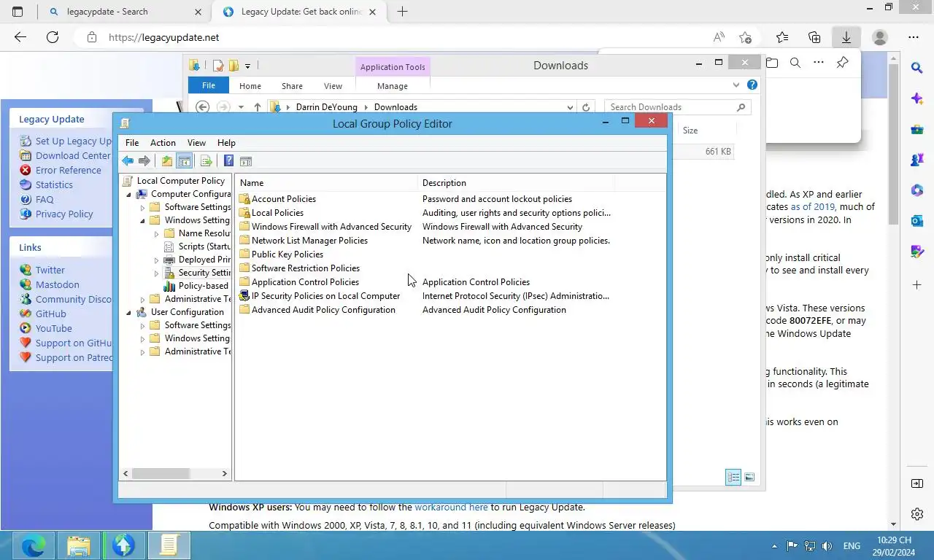Expand the Security Settings tree node

tap(156, 273)
